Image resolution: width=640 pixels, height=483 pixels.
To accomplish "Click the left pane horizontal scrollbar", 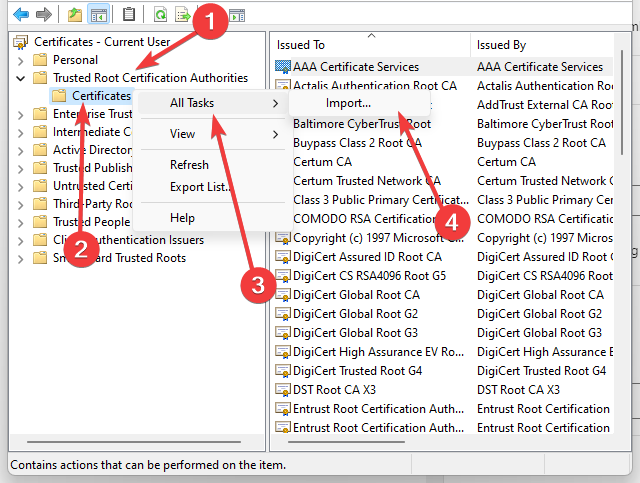I will point(134,442).
